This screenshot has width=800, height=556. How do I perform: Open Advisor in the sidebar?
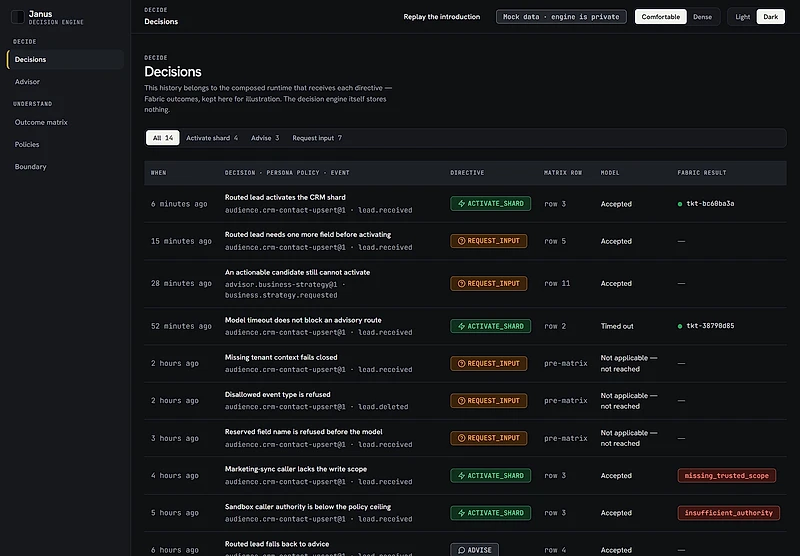click(65, 82)
